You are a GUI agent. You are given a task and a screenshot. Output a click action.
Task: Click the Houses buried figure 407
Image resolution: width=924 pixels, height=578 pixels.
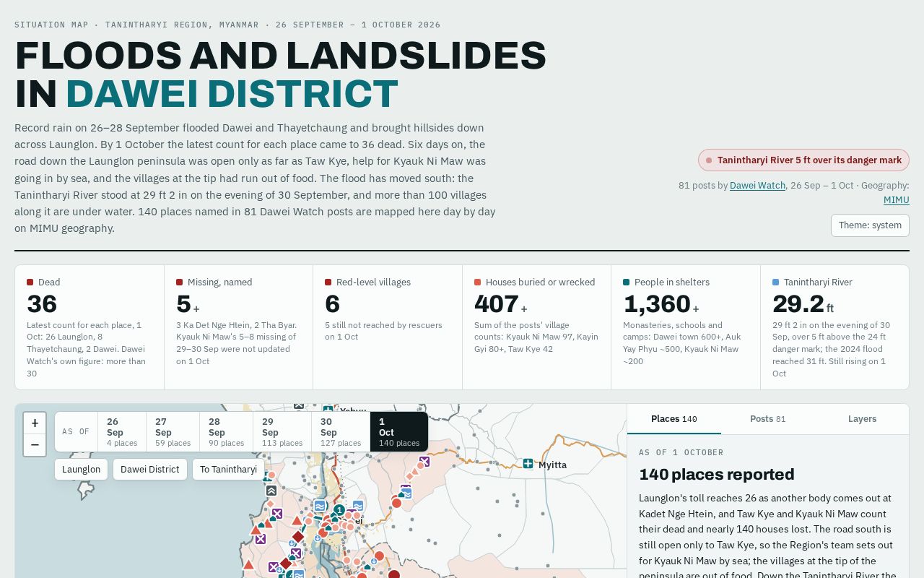497,304
